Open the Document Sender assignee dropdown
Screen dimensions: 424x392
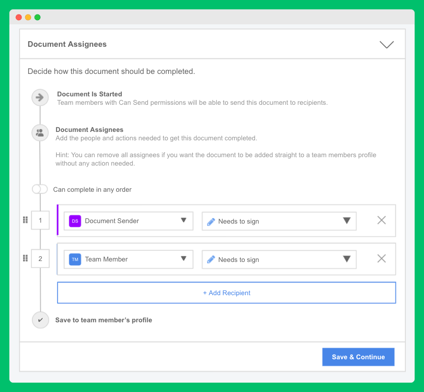(x=128, y=221)
